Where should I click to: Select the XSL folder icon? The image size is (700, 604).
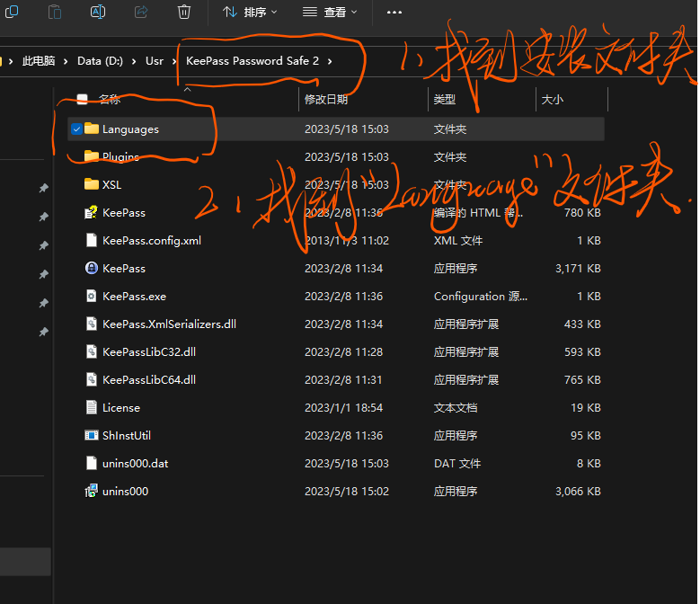coord(92,184)
